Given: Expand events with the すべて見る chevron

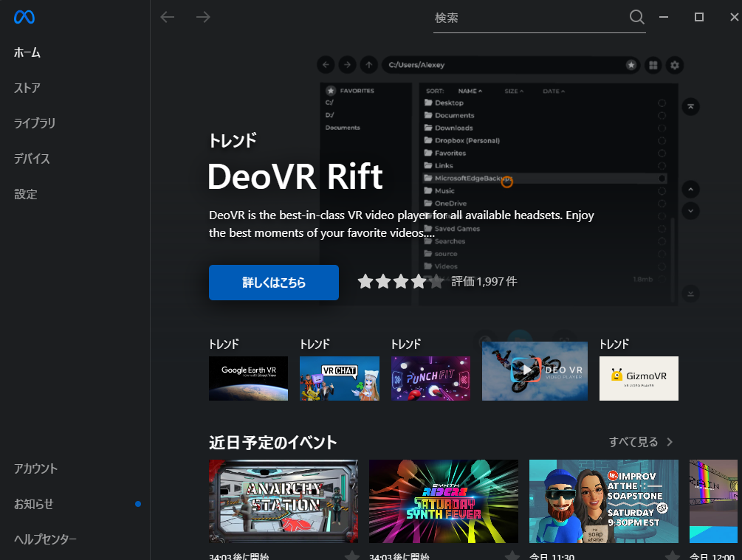Looking at the screenshot, I should click(x=670, y=442).
